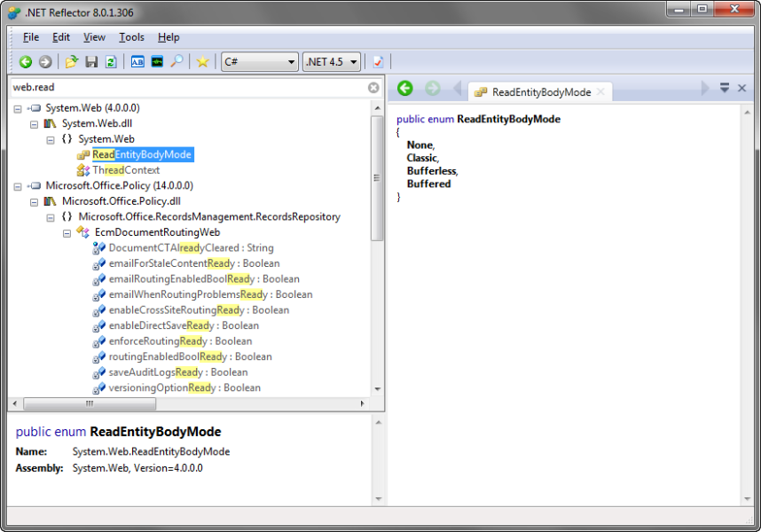Image resolution: width=761 pixels, height=532 pixels.
Task: Click the System.Web assembly icon
Action: tap(35, 108)
